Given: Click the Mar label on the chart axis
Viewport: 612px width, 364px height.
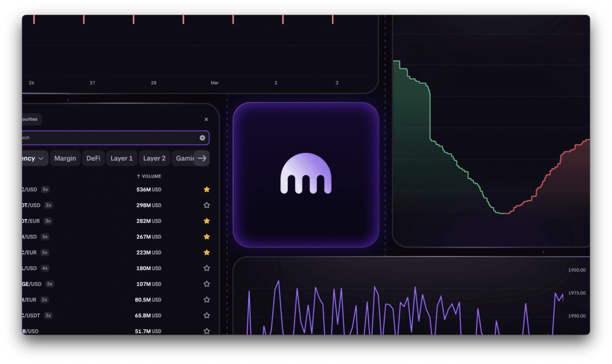Looking at the screenshot, I should tap(215, 83).
